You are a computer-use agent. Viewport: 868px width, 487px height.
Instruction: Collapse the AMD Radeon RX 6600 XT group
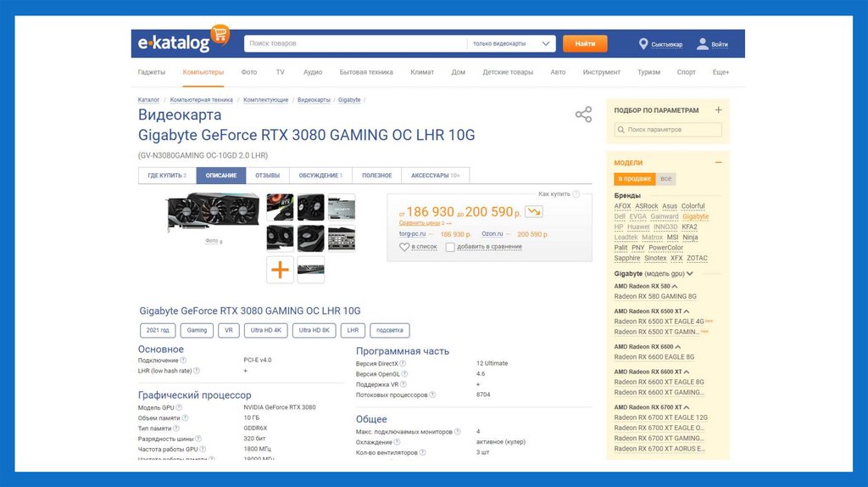[x=687, y=372]
